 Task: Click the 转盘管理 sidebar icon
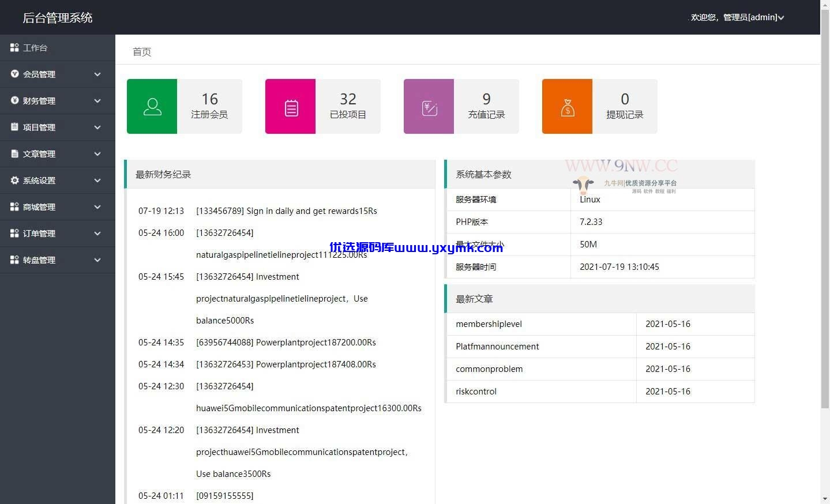tap(14, 259)
